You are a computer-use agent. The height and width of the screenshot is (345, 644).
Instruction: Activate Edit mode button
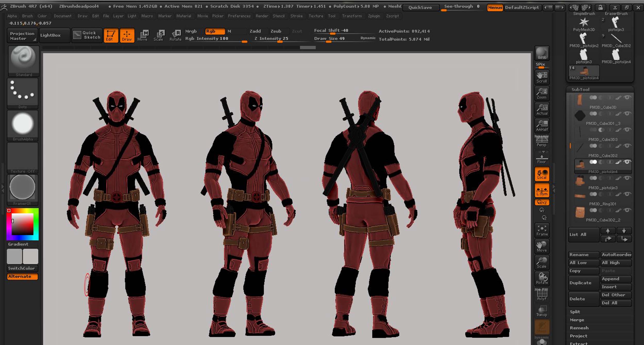point(111,35)
